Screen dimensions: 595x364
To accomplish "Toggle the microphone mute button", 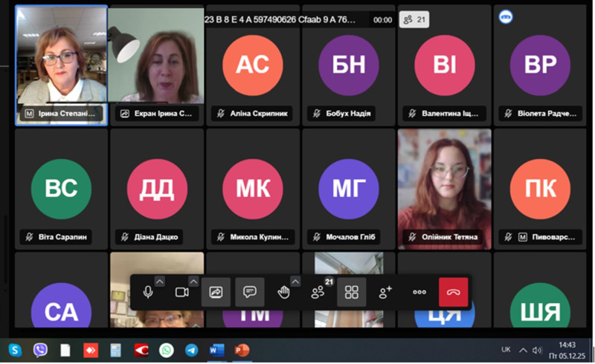I will (x=148, y=293).
